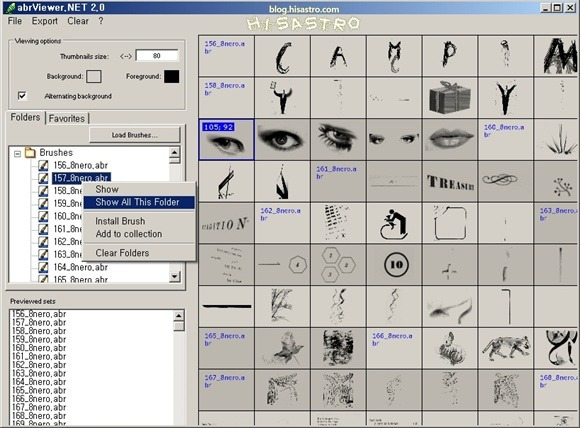Viewport: 580px width, 428px height.
Task: Open the Background color swatch
Action: (x=94, y=77)
